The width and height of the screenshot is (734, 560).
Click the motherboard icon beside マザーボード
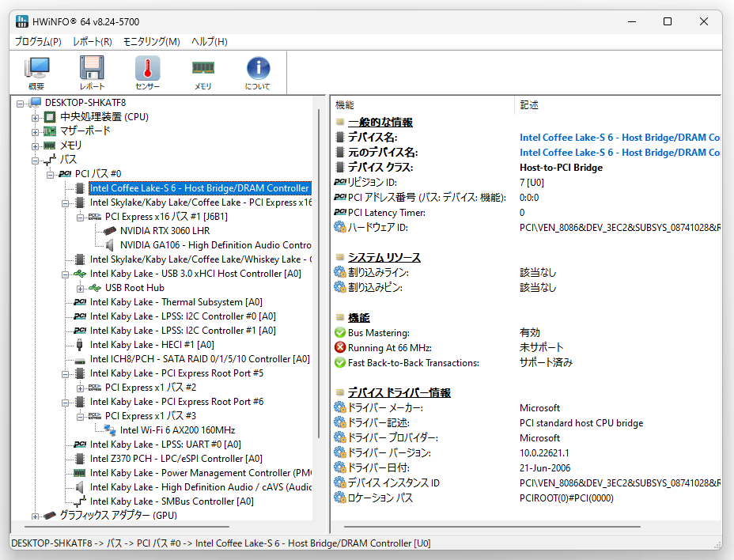click(x=50, y=131)
